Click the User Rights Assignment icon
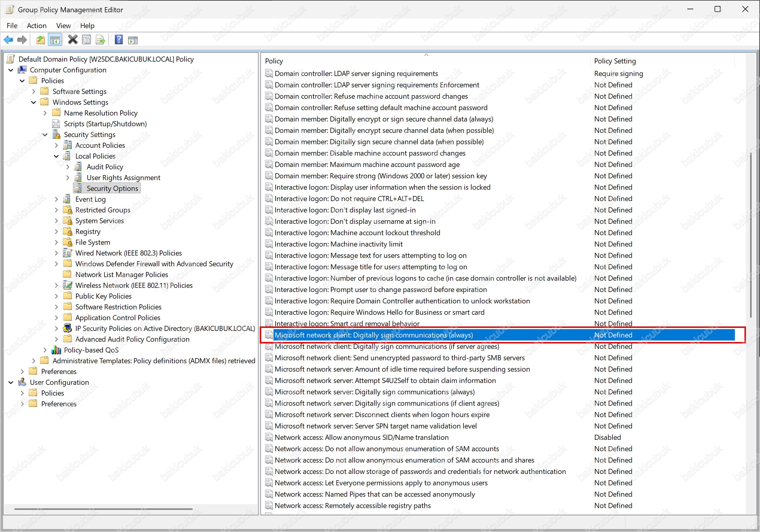Image resolution: width=760 pixels, height=532 pixels. pos(79,178)
